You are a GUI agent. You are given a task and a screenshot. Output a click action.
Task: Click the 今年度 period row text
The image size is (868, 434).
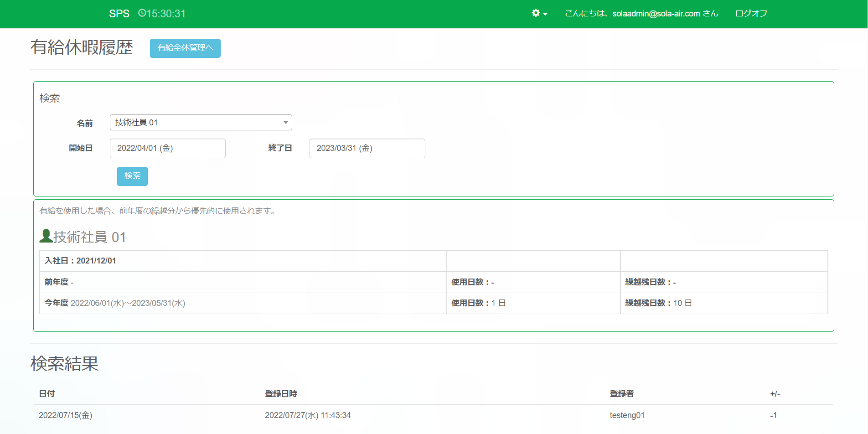(115, 303)
